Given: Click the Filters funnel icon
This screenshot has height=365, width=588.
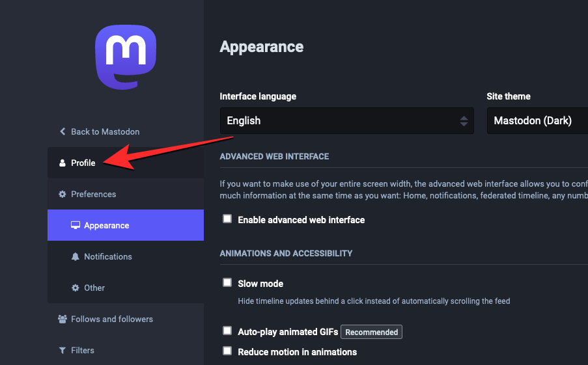Looking at the screenshot, I should (63, 351).
